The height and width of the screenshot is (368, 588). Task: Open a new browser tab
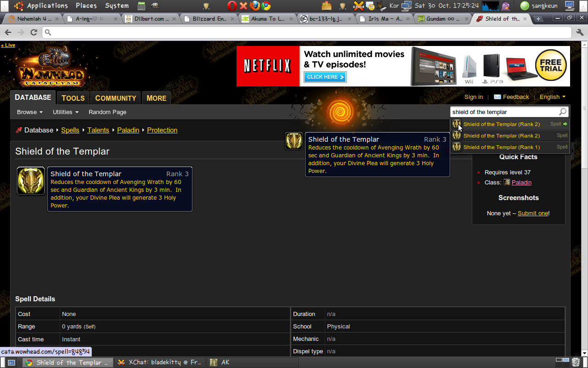pos(538,19)
